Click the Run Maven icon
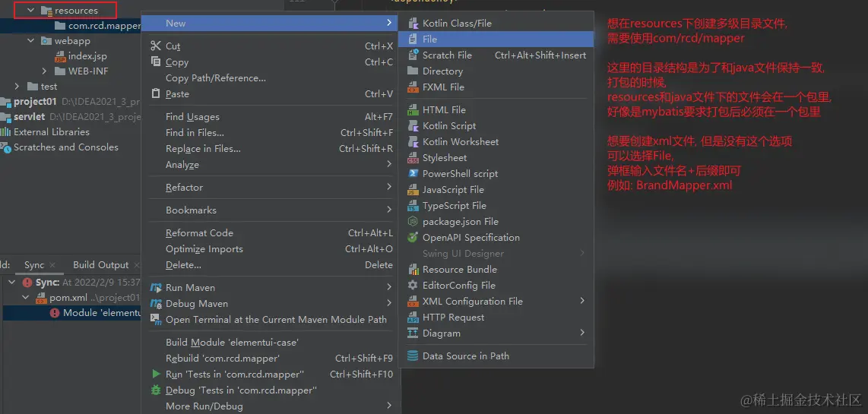Viewport: 868px width, 414px height. (156, 288)
